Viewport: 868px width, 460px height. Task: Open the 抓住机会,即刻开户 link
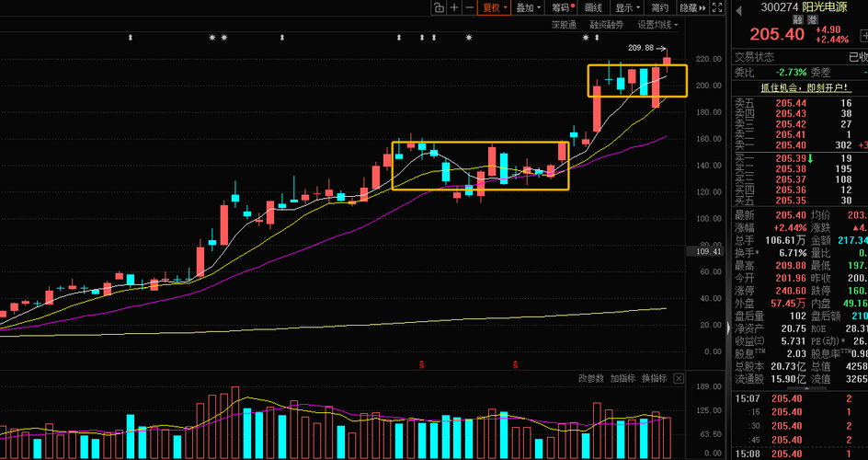[x=806, y=87]
